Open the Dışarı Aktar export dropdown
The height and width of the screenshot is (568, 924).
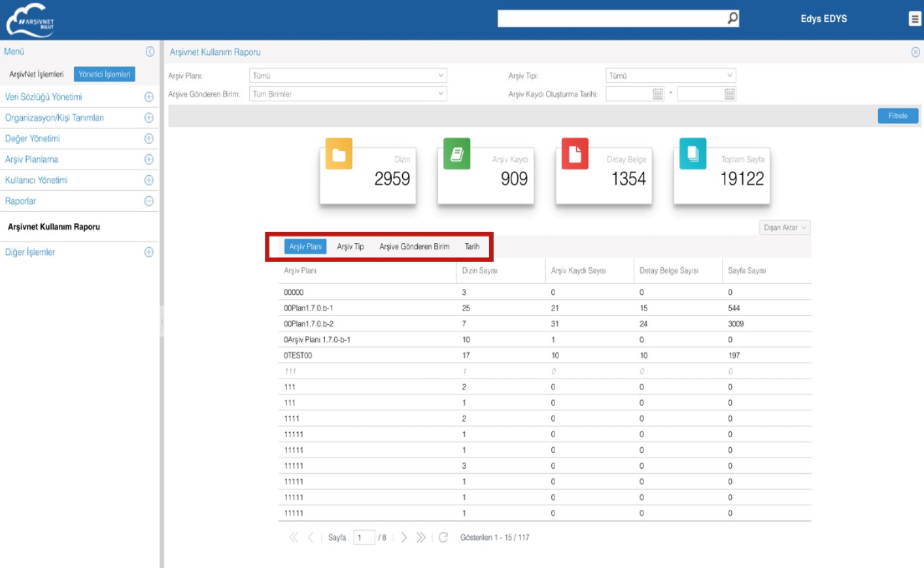tap(784, 227)
